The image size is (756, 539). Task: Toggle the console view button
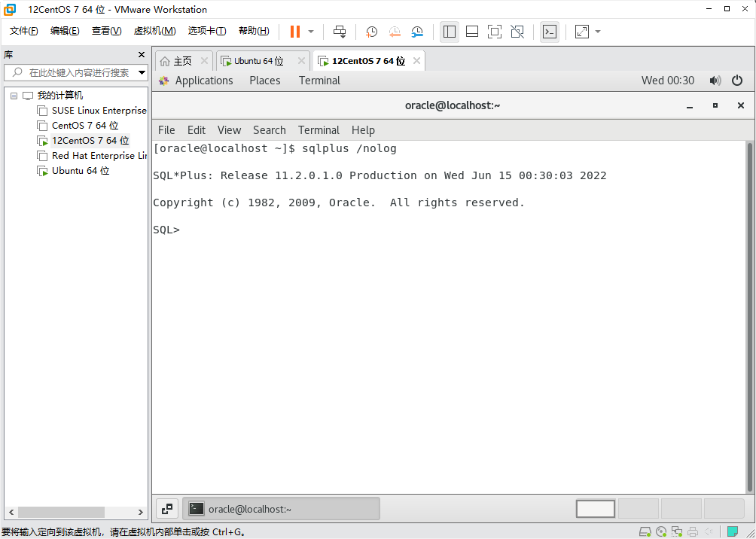tap(550, 32)
